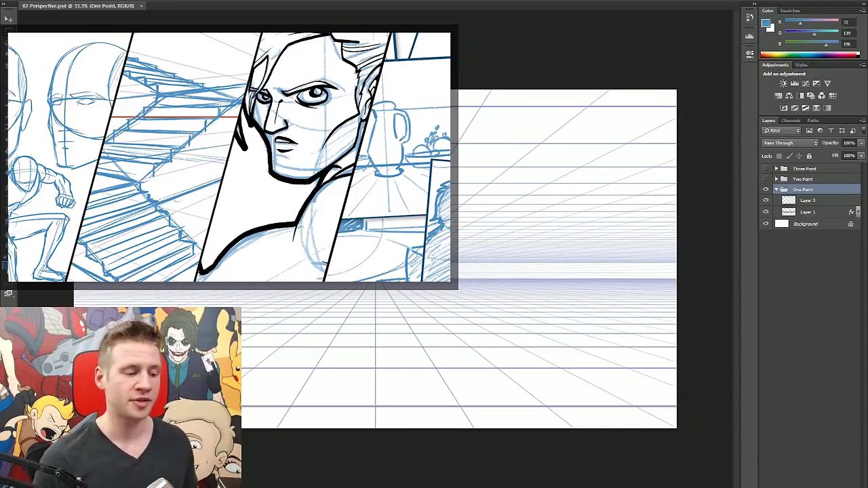This screenshot has width=868, height=488.
Task: Add an Exposure adjustment
Action: click(816, 83)
